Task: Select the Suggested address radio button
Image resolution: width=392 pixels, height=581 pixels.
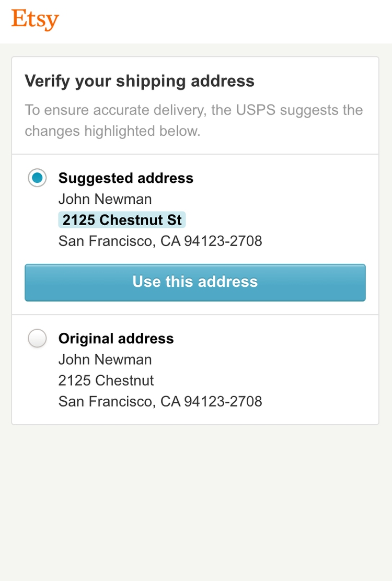Action: point(37,178)
